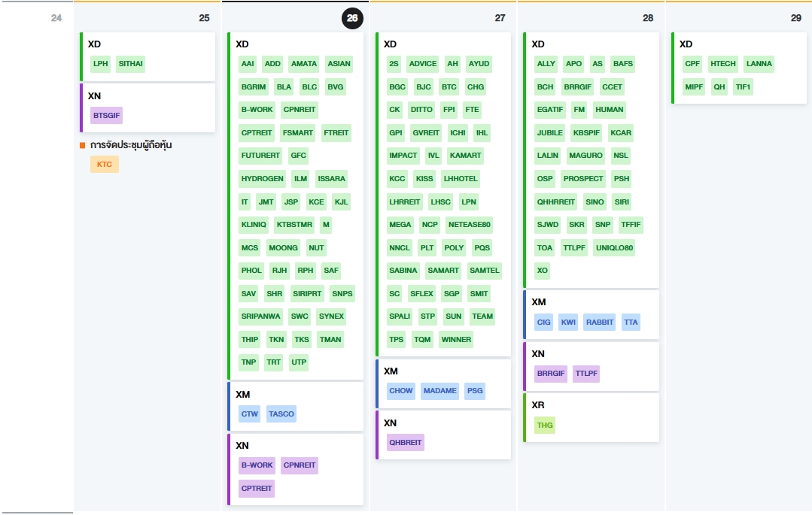
Task: Select the blue PSG tag
Action: 475,391
